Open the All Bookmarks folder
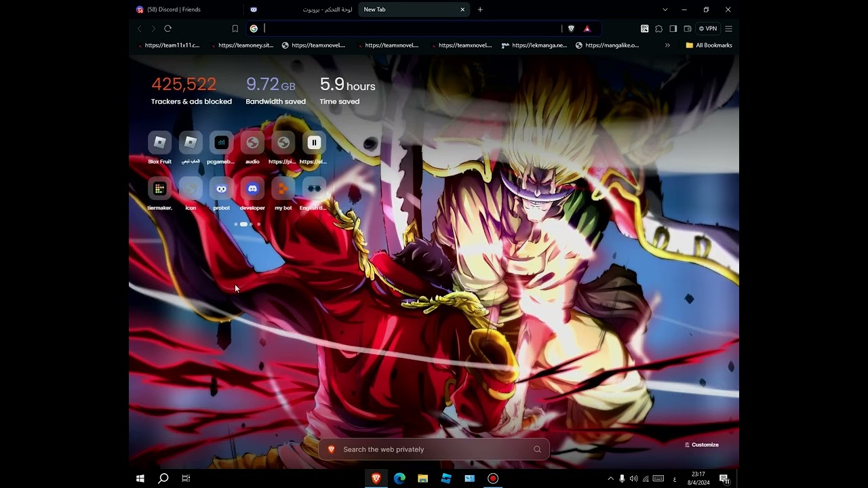 pyautogui.click(x=709, y=45)
